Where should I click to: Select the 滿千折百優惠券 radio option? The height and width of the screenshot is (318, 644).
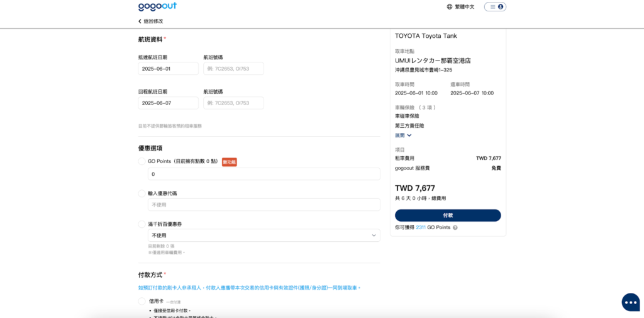(142, 224)
